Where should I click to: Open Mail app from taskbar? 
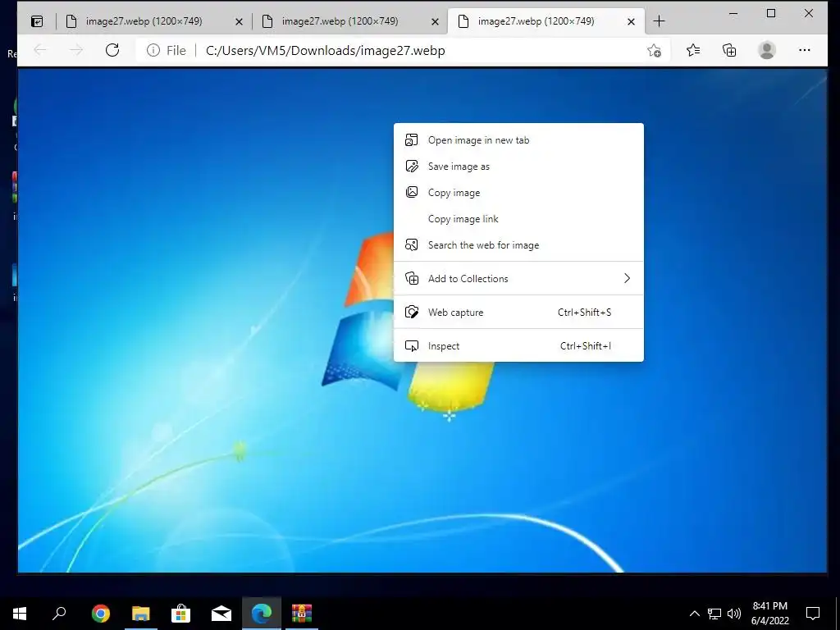click(x=221, y=614)
